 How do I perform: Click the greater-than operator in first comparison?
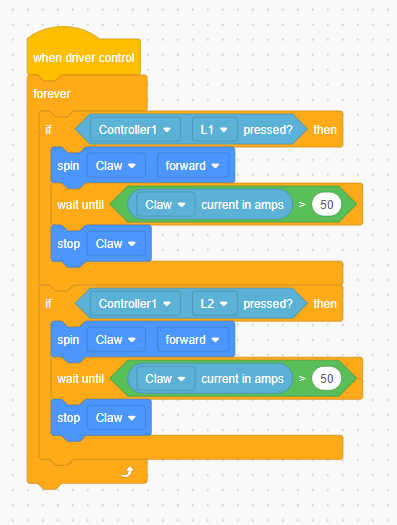pyautogui.click(x=302, y=205)
